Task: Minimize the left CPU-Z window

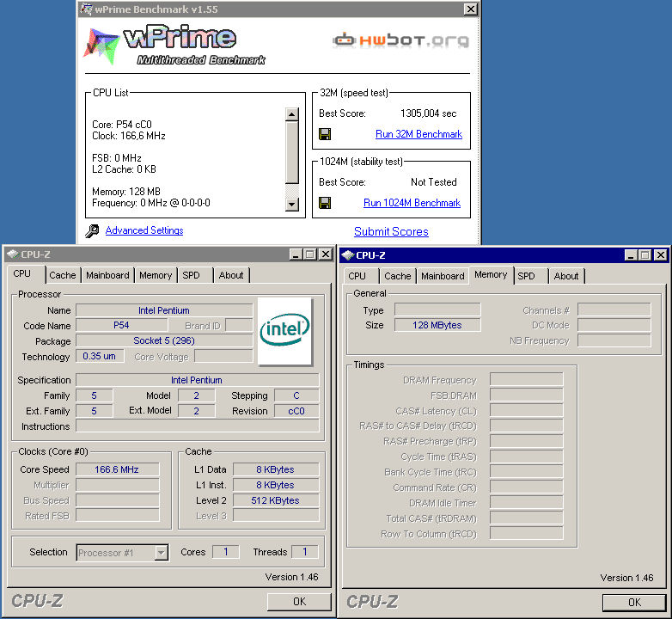Action: 296,254
